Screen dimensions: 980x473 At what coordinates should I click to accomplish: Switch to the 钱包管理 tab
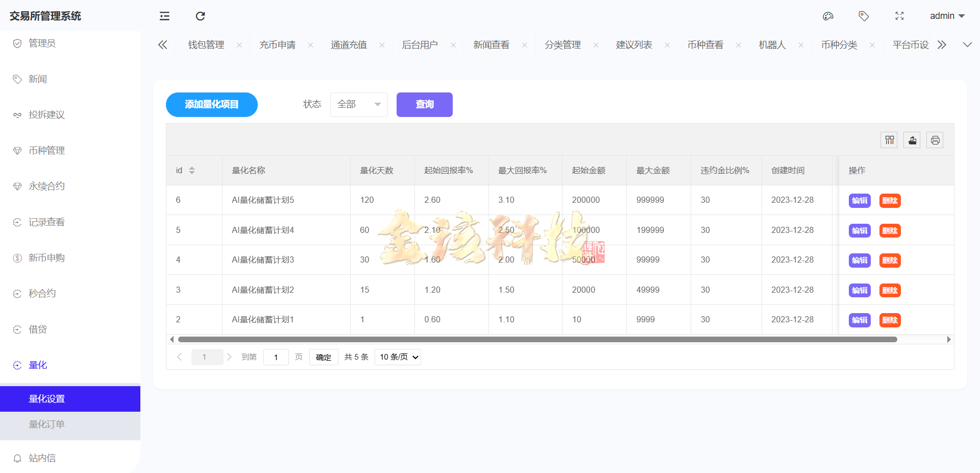206,45
